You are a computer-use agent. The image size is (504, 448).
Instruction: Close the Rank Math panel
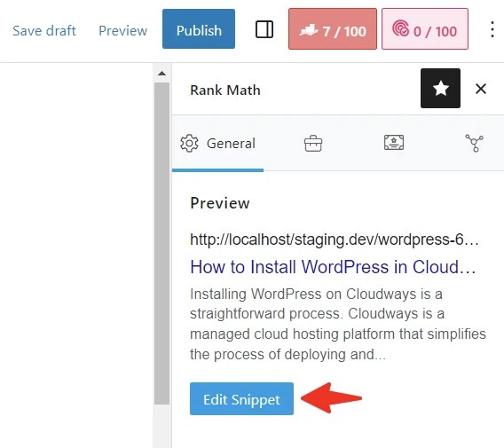tap(481, 89)
